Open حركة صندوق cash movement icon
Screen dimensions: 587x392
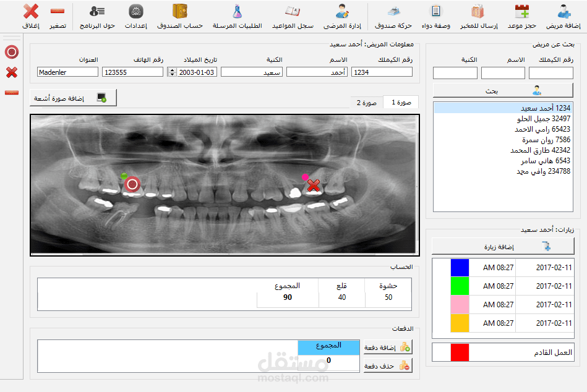(x=393, y=11)
